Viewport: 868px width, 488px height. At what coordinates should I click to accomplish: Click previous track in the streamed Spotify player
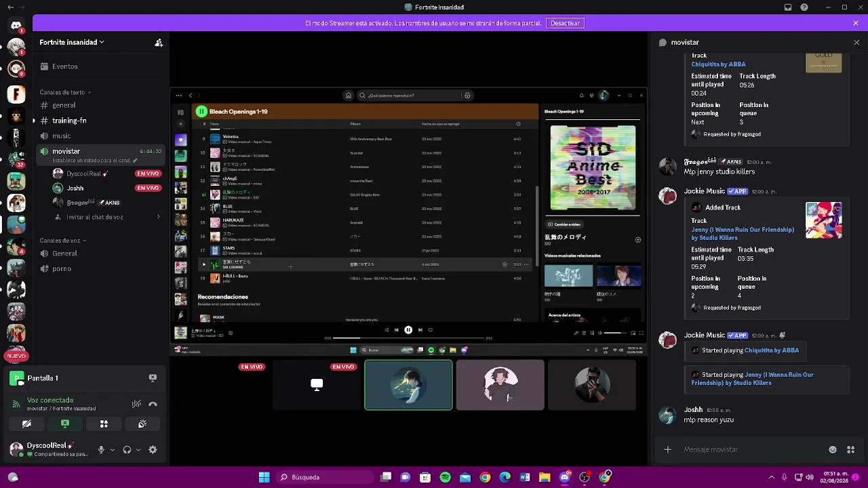[397, 330]
